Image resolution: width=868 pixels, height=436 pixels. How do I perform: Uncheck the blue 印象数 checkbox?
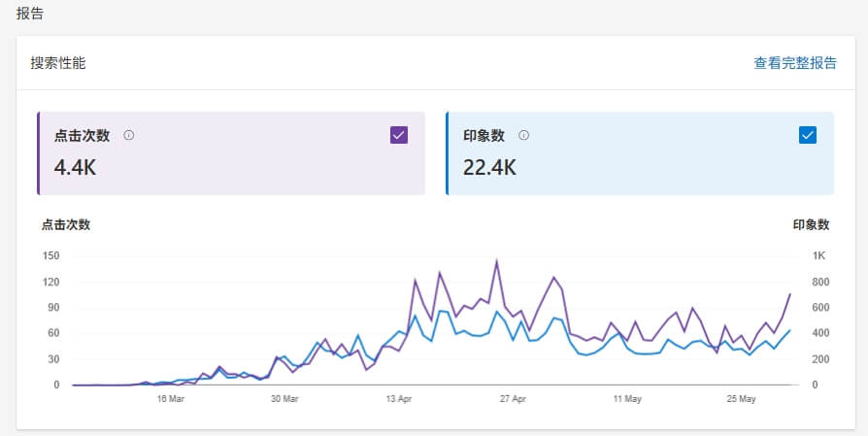click(808, 135)
